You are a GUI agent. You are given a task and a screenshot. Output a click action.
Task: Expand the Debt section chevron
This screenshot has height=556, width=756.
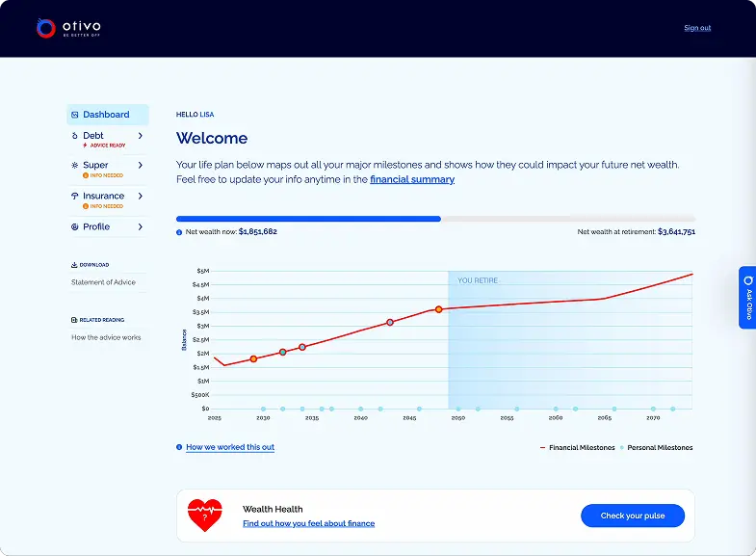(x=141, y=136)
